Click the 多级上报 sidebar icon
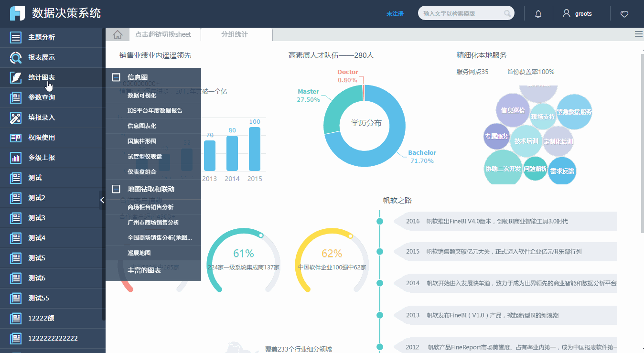The width and height of the screenshot is (644, 353). tap(16, 158)
